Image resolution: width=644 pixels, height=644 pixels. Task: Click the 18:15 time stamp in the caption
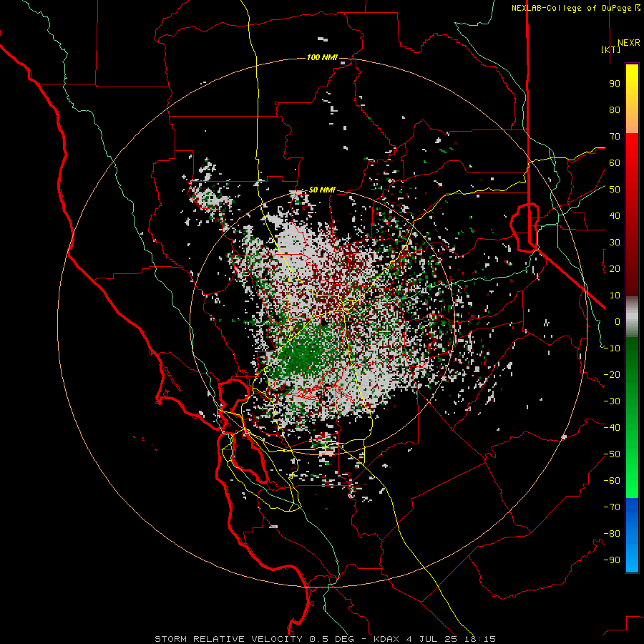tap(479, 639)
